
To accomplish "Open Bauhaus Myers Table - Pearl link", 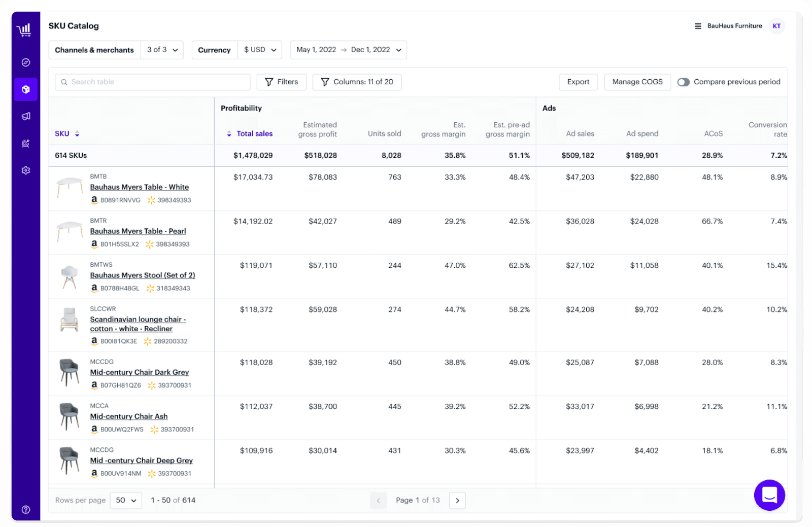I will (138, 231).
